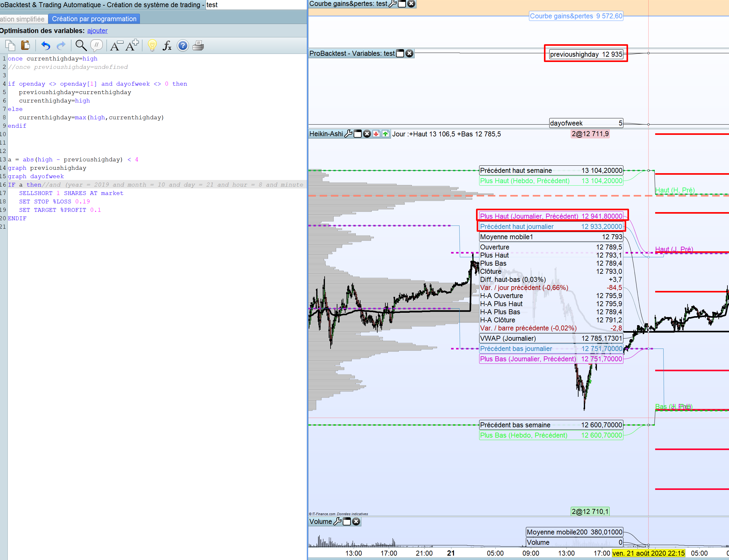Viewport: 729px width, 560px height.
Task: Open Heikin-Ashi settings wrench
Action: coord(348,134)
